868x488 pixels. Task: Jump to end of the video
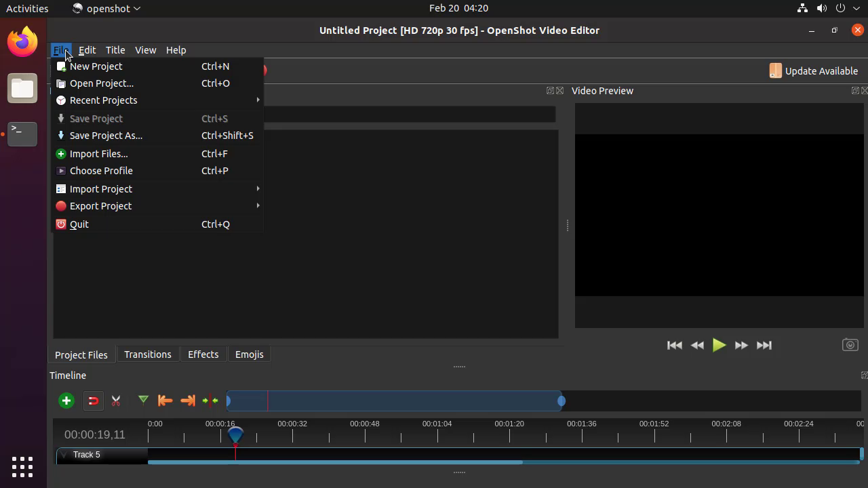click(764, 345)
